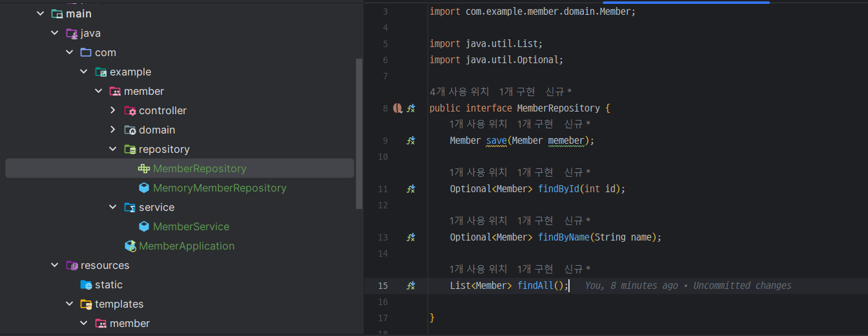
Task: Click line number 8 in the gutter
Action: click(386, 108)
